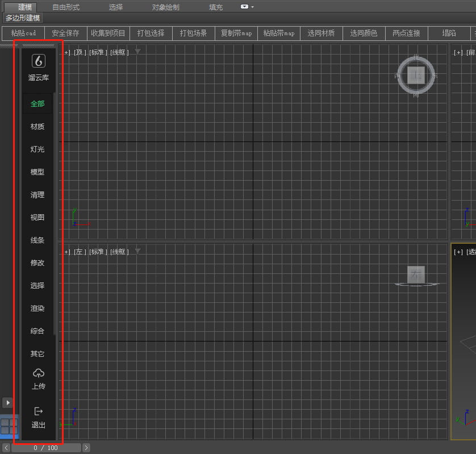Click the 粘贴cad button
The image size is (476, 454).
click(23, 33)
